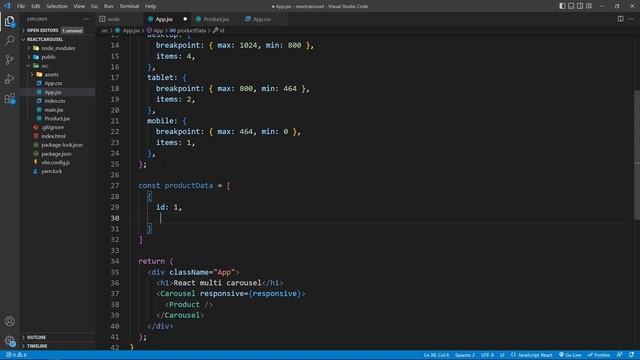Click the split editor right icon

pos(620,19)
